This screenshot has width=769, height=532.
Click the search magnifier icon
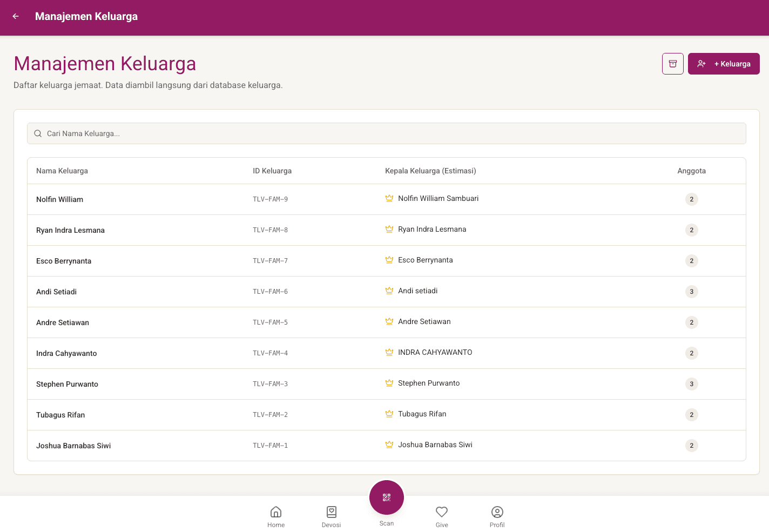tap(38, 133)
